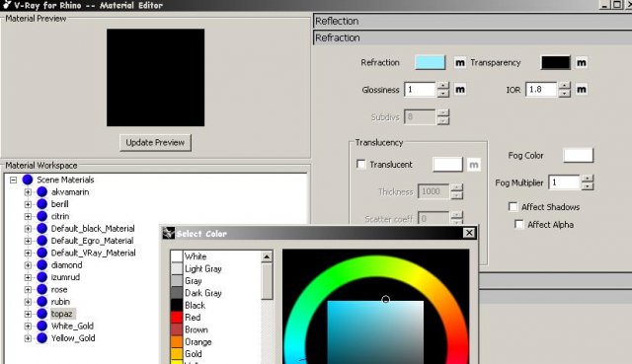
Task: Click the Update Preview button
Action: pos(155,142)
